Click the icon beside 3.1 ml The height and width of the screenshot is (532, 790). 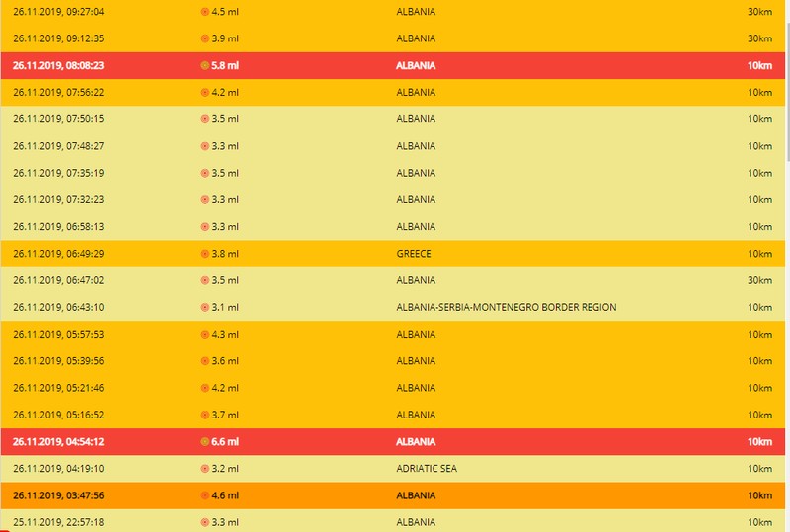pos(205,307)
